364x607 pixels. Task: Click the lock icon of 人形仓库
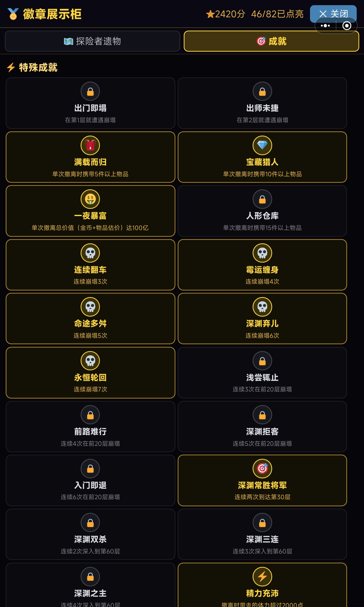coord(262,199)
